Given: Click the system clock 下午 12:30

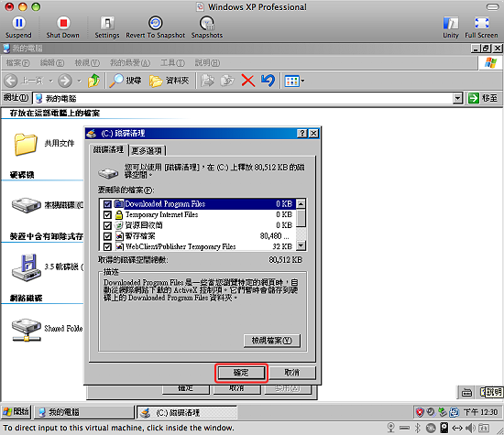Looking at the screenshot, I should (480, 412).
